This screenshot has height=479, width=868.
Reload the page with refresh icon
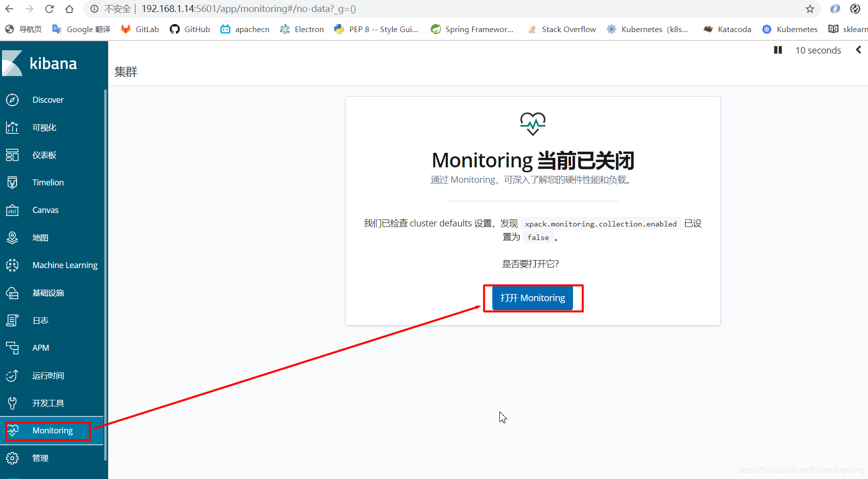click(x=49, y=9)
